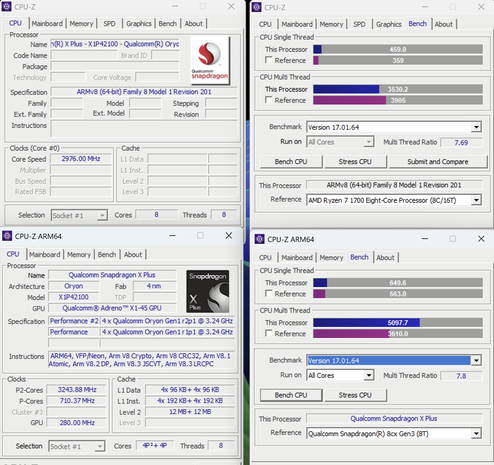Open Reference Snapdragon 8cx Gen3 dropdown
Image resolution: width=494 pixels, height=465 pixels.
coord(476,433)
